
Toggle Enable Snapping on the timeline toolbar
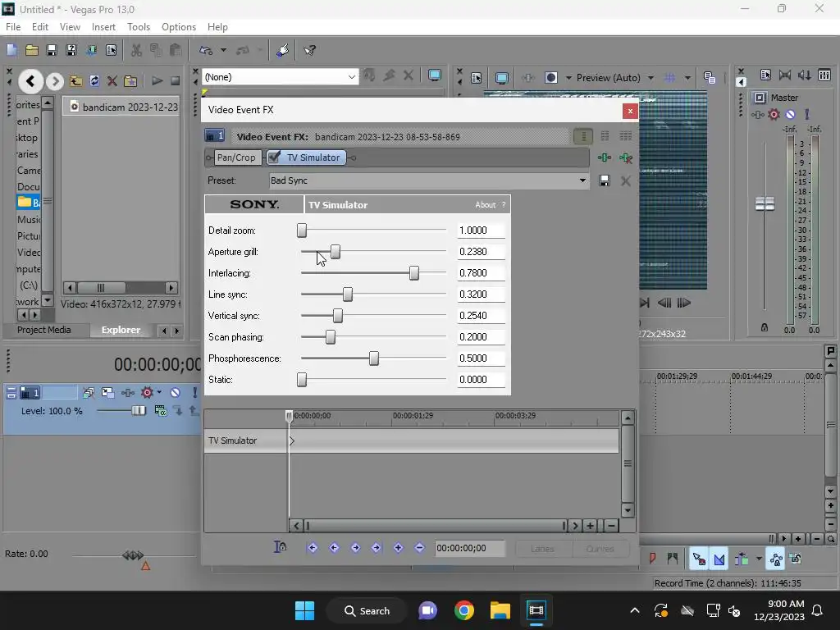pos(699,559)
